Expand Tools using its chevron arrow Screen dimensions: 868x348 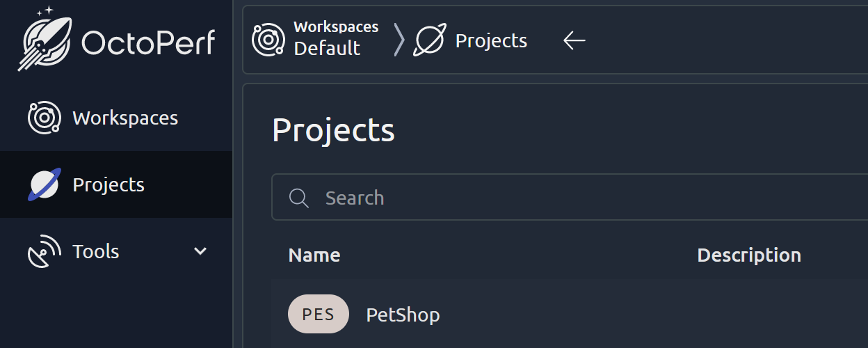click(x=200, y=251)
